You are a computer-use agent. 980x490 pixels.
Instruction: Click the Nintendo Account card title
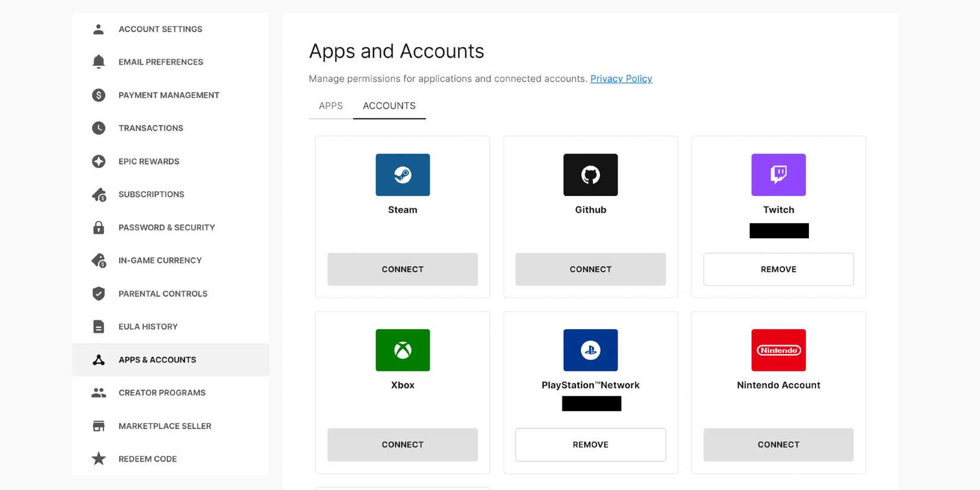click(779, 385)
